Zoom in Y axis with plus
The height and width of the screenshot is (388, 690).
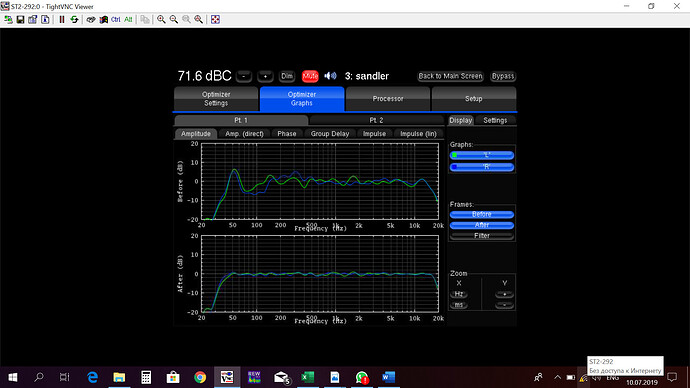[x=504, y=294]
